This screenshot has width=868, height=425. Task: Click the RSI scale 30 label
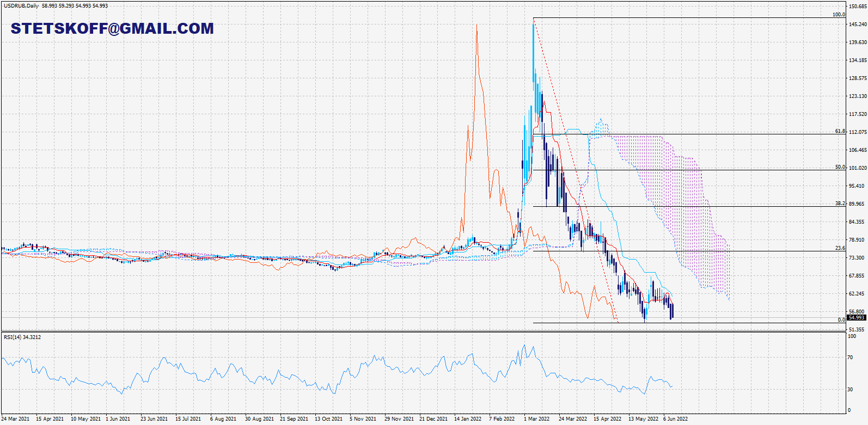[850, 390]
